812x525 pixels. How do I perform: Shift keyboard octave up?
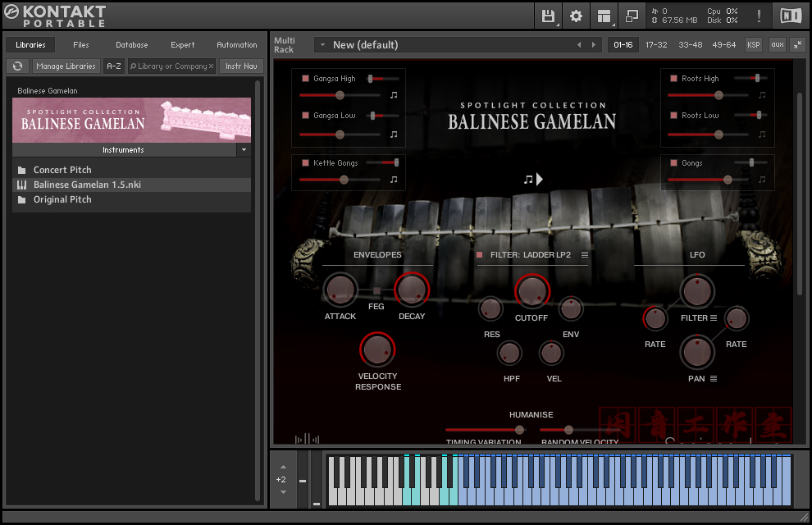click(x=283, y=467)
